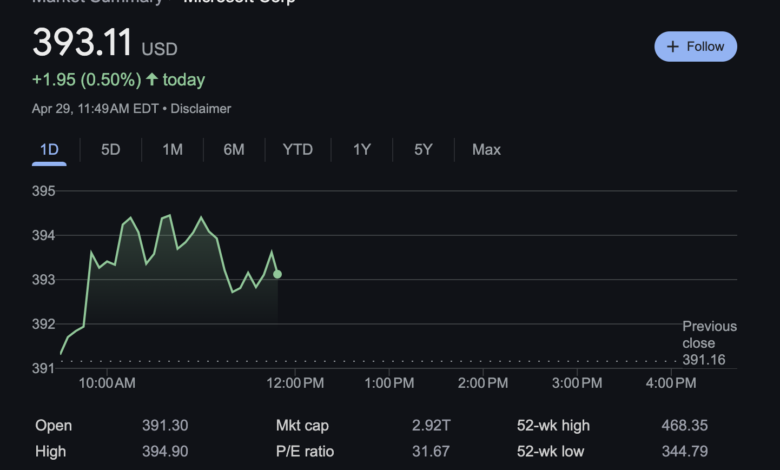Screen dimensions: 780x470
Task: Switch to the 1M range tab
Action: (x=173, y=150)
